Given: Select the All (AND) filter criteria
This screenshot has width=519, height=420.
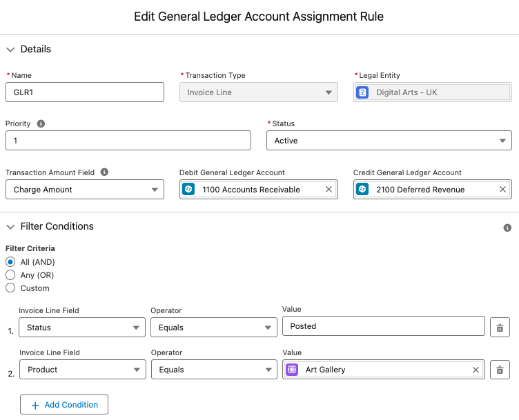Looking at the screenshot, I should pyautogui.click(x=10, y=262).
